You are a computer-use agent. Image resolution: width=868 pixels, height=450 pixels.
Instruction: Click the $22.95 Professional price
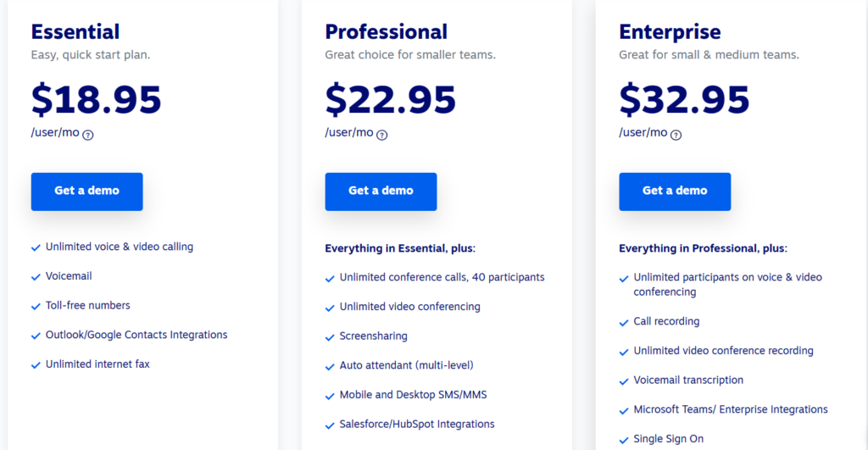coord(391,99)
